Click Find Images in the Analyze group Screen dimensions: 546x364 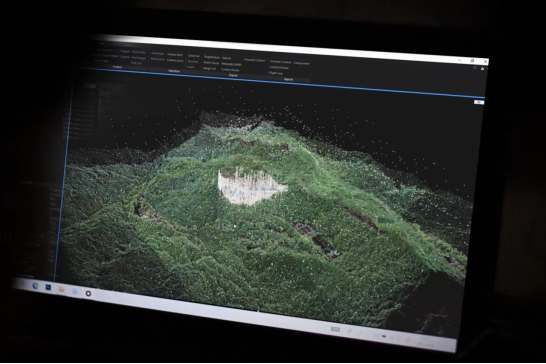tap(139, 58)
